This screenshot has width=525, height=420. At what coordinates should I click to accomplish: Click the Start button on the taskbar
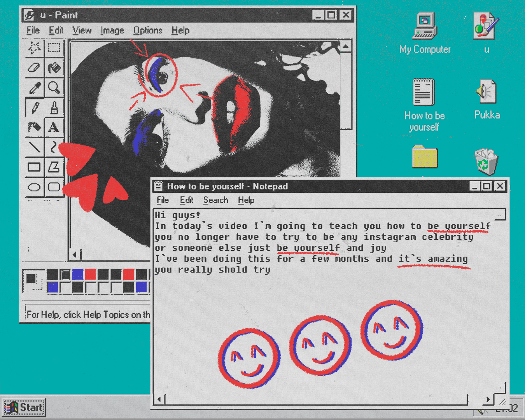click(24, 408)
